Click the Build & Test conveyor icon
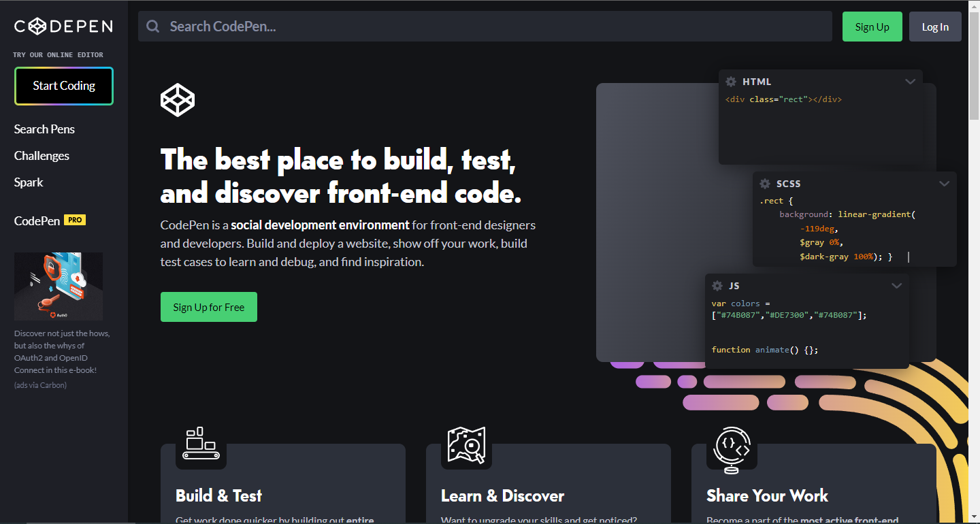Screen dimensions: 980x524 [x=201, y=444]
